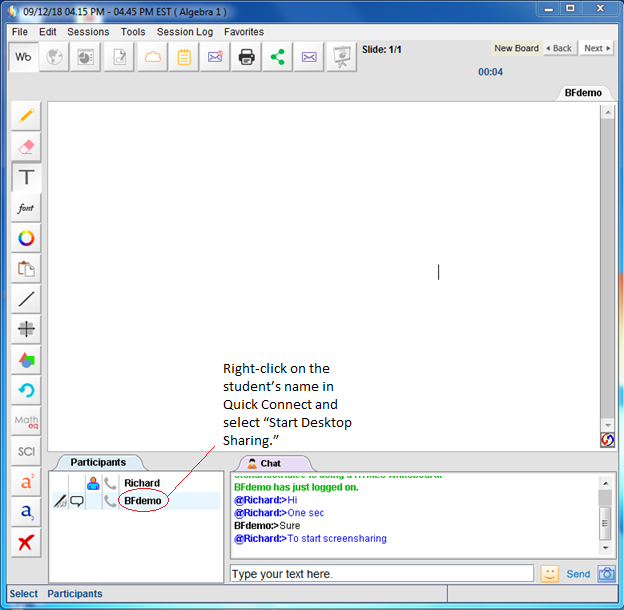Click the printer icon in toolbar
The image size is (624, 610).
coord(246,57)
